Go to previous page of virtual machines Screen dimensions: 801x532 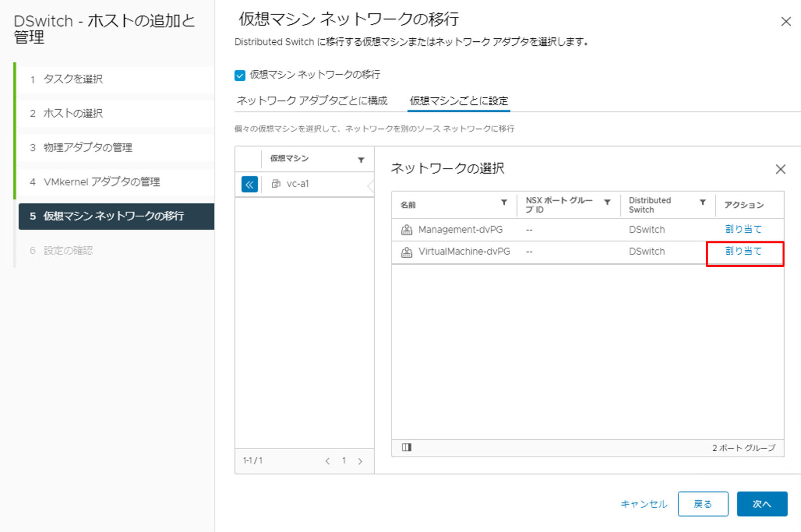[x=327, y=461]
